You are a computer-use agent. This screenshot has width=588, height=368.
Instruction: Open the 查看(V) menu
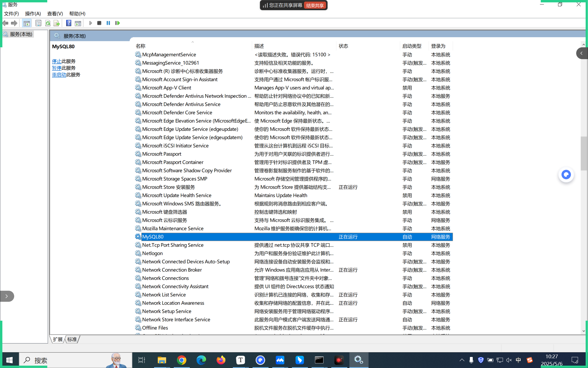[55, 14]
